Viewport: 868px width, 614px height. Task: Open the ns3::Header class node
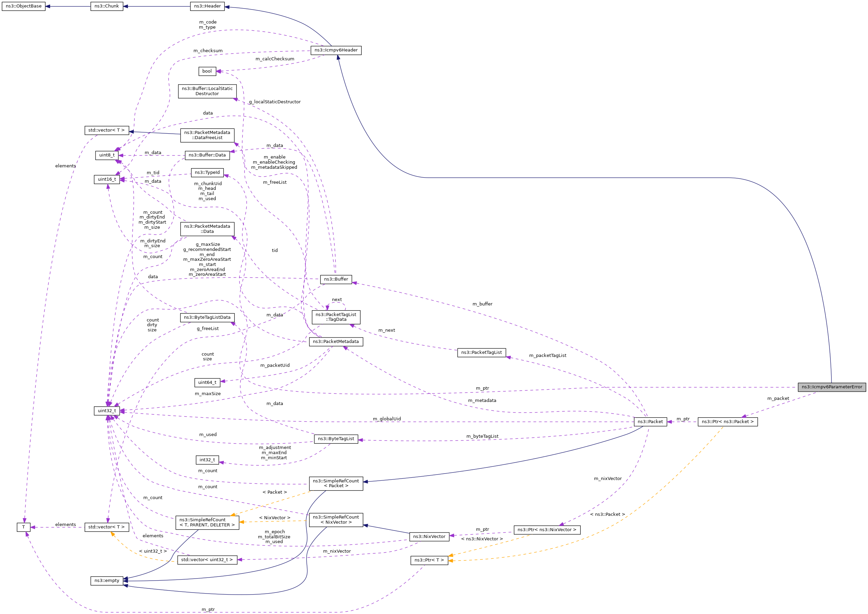pyautogui.click(x=207, y=6)
